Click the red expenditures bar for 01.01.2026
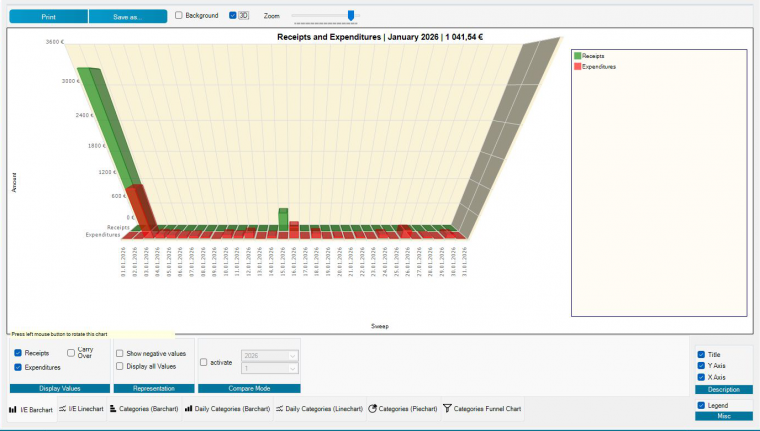 [142, 209]
